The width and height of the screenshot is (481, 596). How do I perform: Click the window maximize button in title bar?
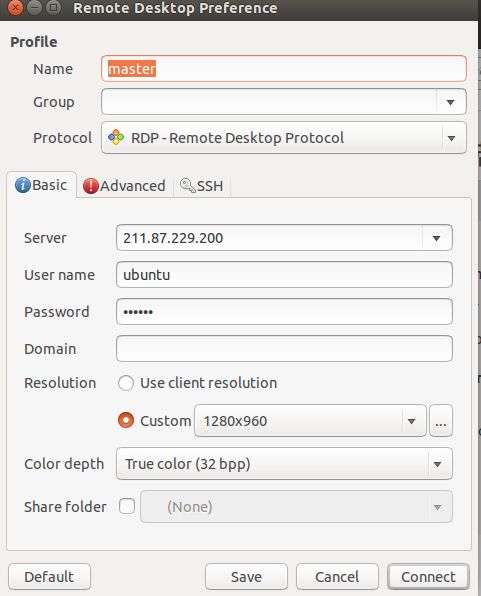54,7
